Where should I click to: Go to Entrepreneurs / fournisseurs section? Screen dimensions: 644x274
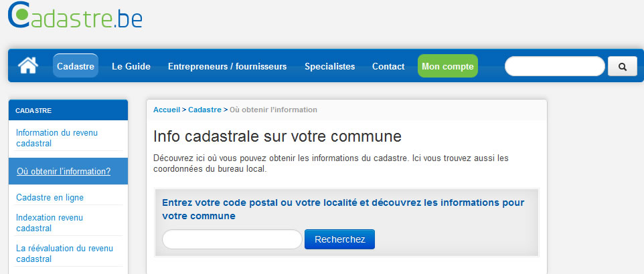(x=227, y=66)
